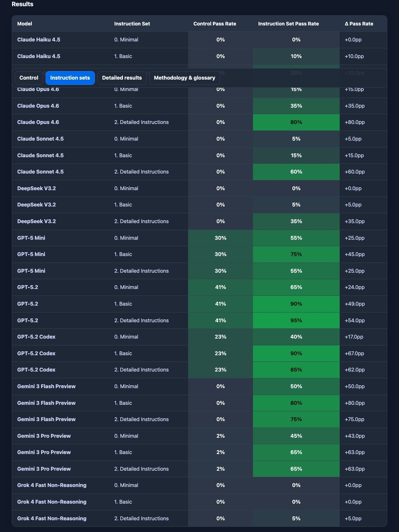The width and height of the screenshot is (399, 532).
Task: Click +49.0pp in the GPT-5.2 Basic row
Action: tap(354, 304)
